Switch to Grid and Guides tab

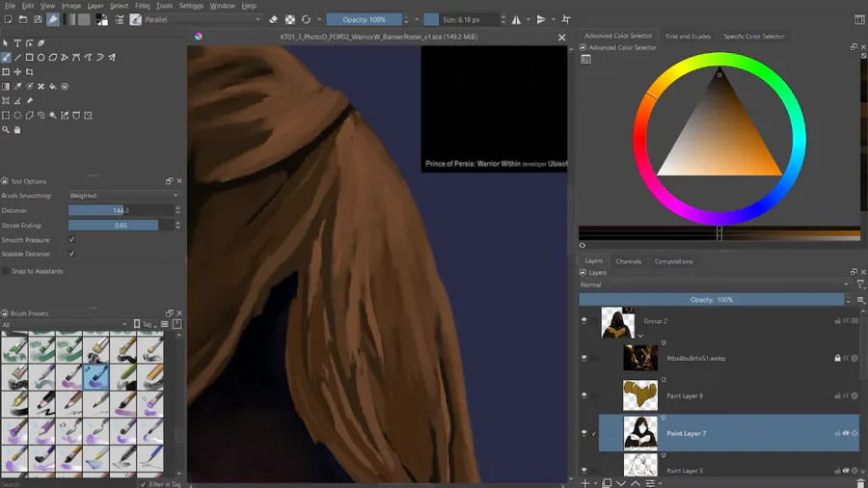click(x=688, y=36)
